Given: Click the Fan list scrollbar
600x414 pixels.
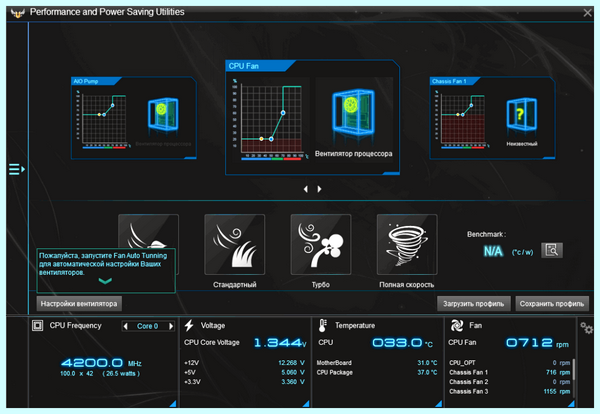Looking at the screenshot, I should tap(573, 369).
